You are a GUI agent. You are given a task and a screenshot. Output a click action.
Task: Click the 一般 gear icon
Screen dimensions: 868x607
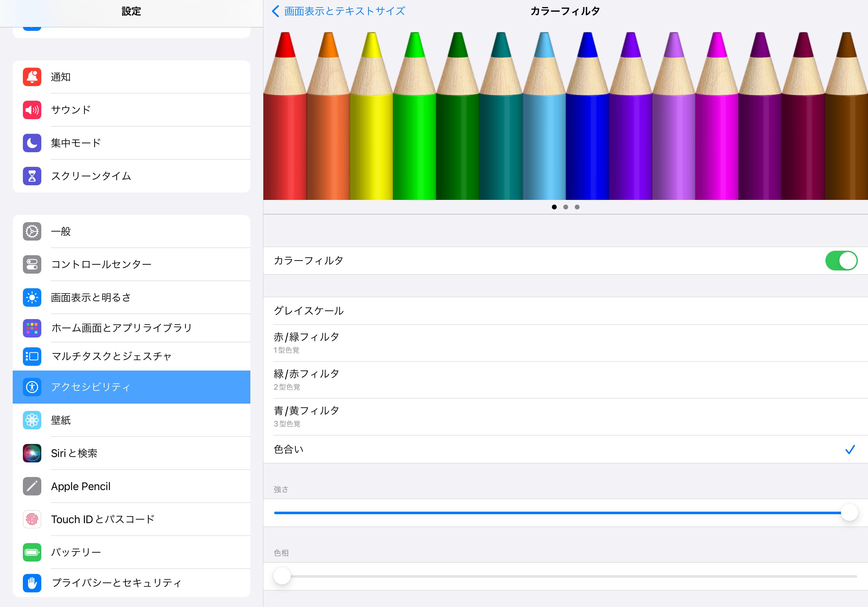[x=32, y=231]
